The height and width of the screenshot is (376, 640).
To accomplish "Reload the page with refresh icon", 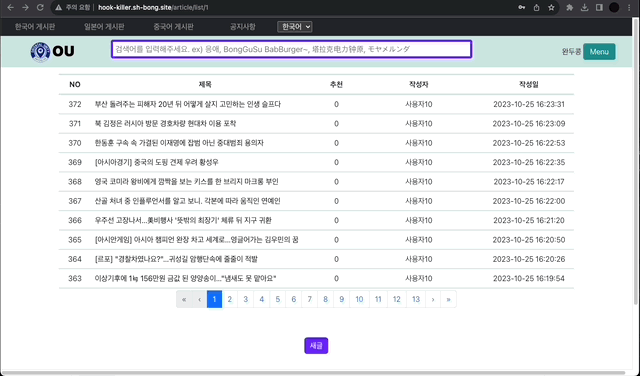I will coord(40,7).
